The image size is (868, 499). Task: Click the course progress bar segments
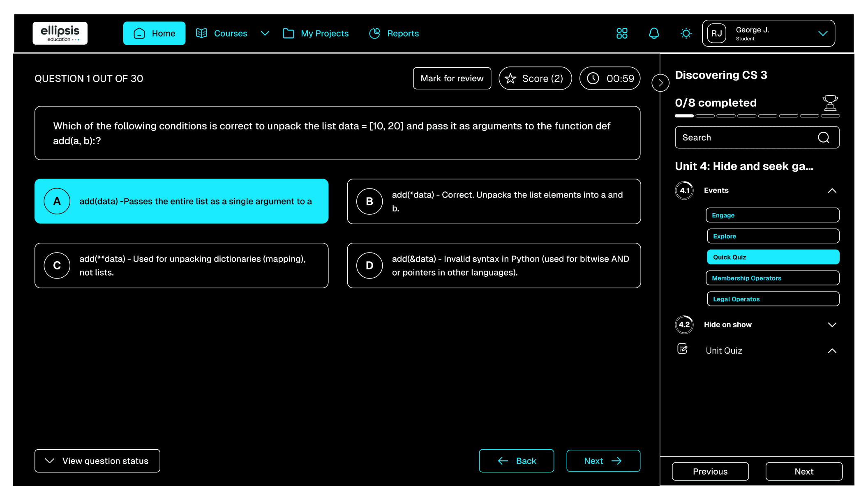pyautogui.click(x=757, y=116)
